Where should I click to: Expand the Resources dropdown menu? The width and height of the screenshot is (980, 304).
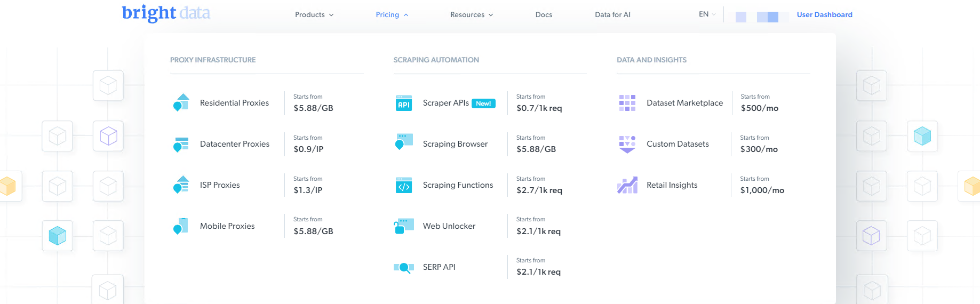click(471, 15)
